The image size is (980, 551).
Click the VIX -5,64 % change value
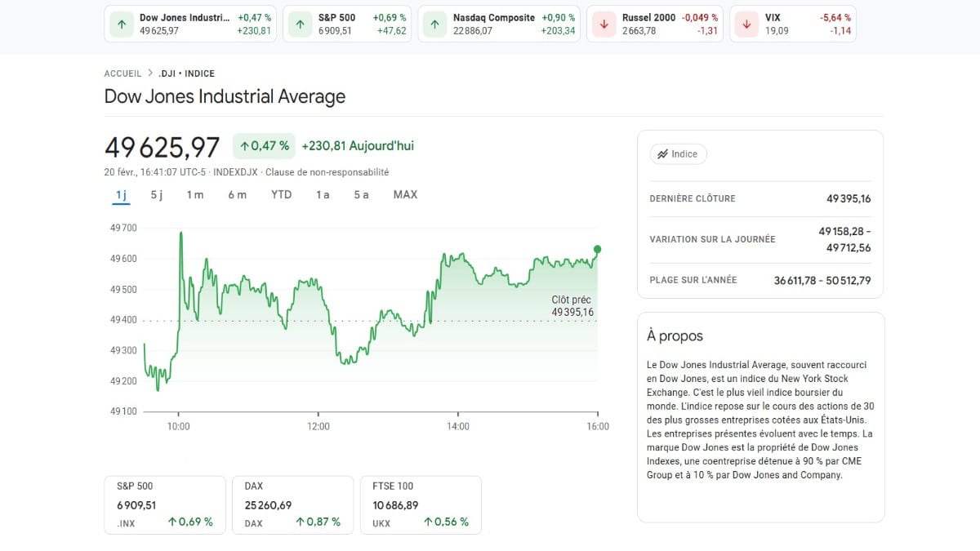pyautogui.click(x=835, y=17)
